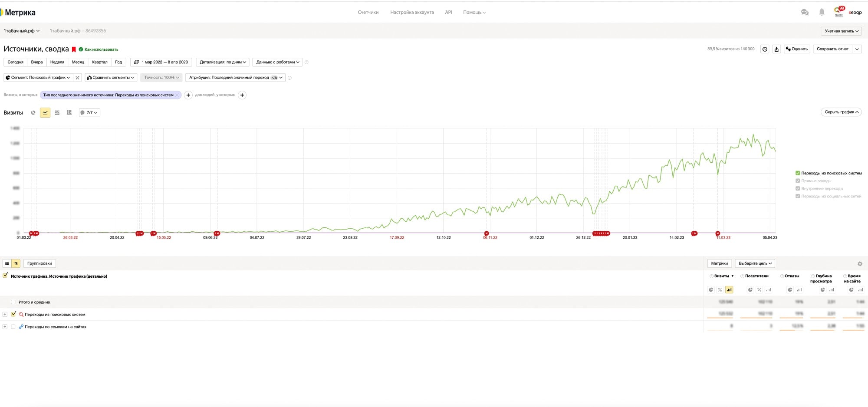Switch chart to column bar view

(x=69, y=113)
